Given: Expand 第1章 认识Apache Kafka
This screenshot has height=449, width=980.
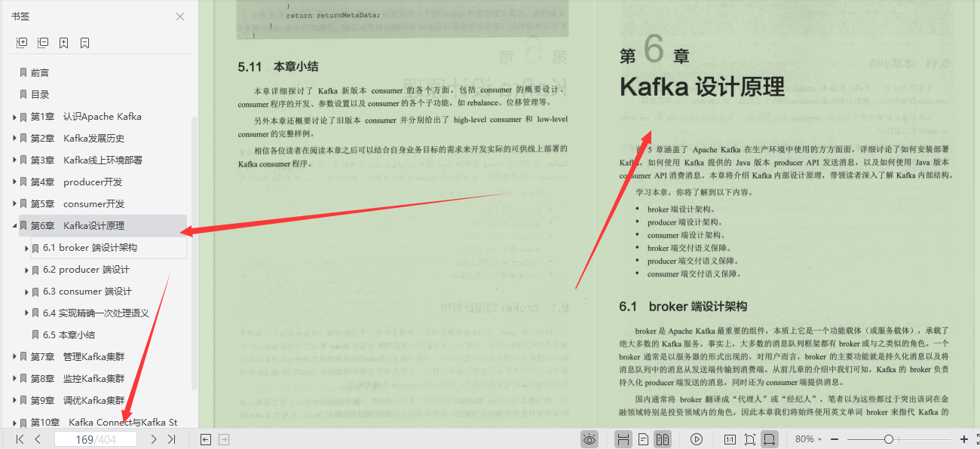Looking at the screenshot, I should point(14,117).
